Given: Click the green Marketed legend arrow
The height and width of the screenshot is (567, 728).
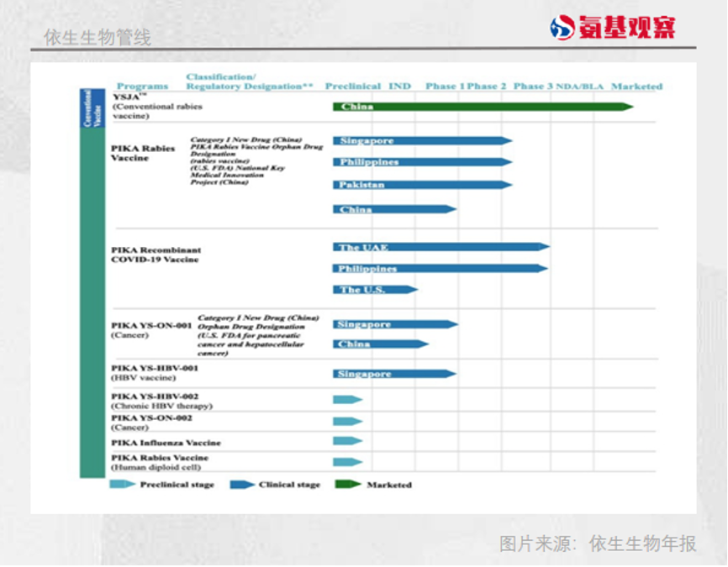Looking at the screenshot, I should point(348,485).
